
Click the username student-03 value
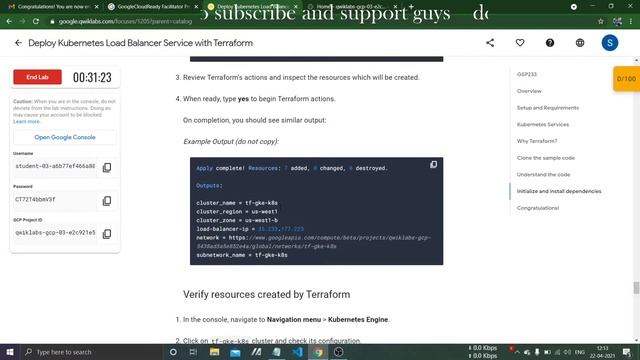[x=56, y=166]
